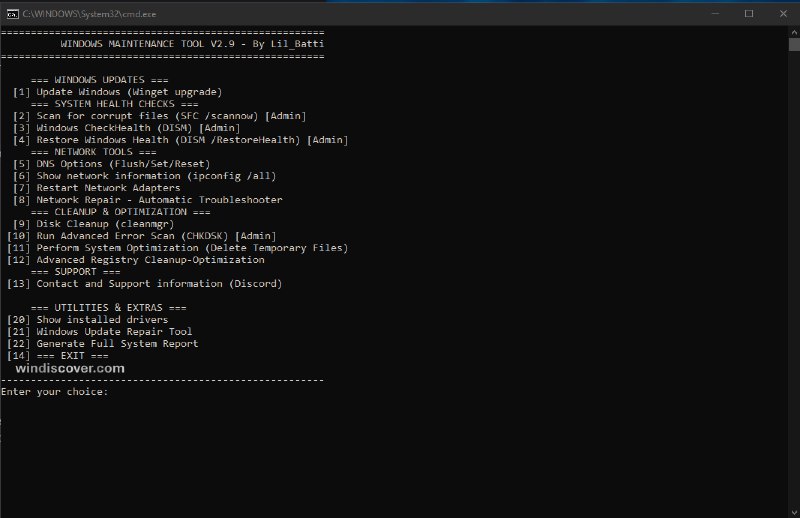Maximize the cmd.exe window
The width and height of the screenshot is (800, 518).
pyautogui.click(x=749, y=14)
